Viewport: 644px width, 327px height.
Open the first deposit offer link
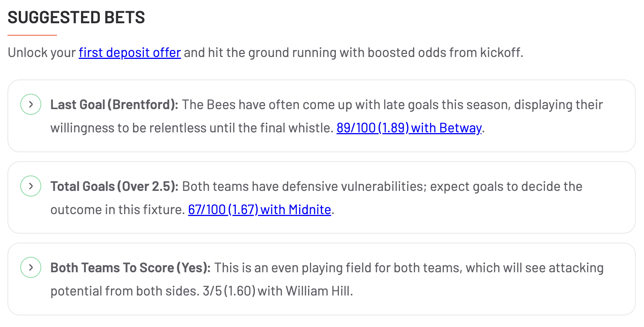pyautogui.click(x=129, y=52)
